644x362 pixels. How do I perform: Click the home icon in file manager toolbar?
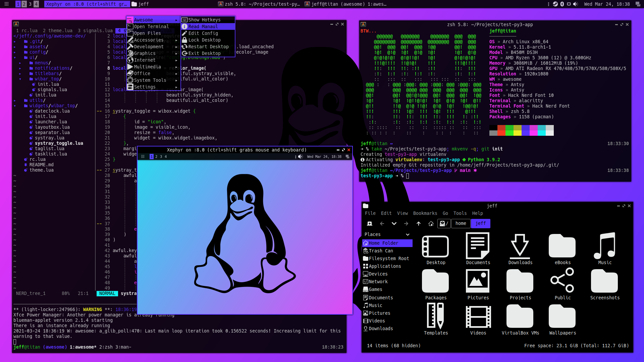(431, 224)
